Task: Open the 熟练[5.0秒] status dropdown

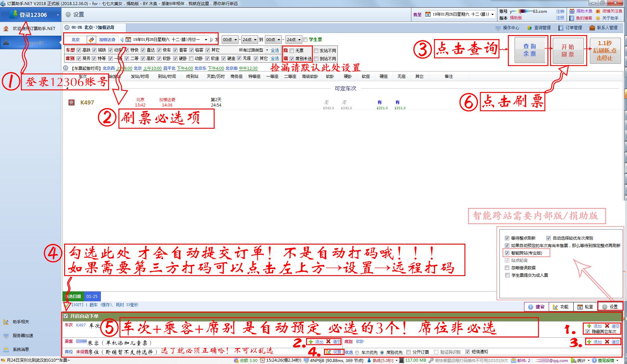Action: 383,360
